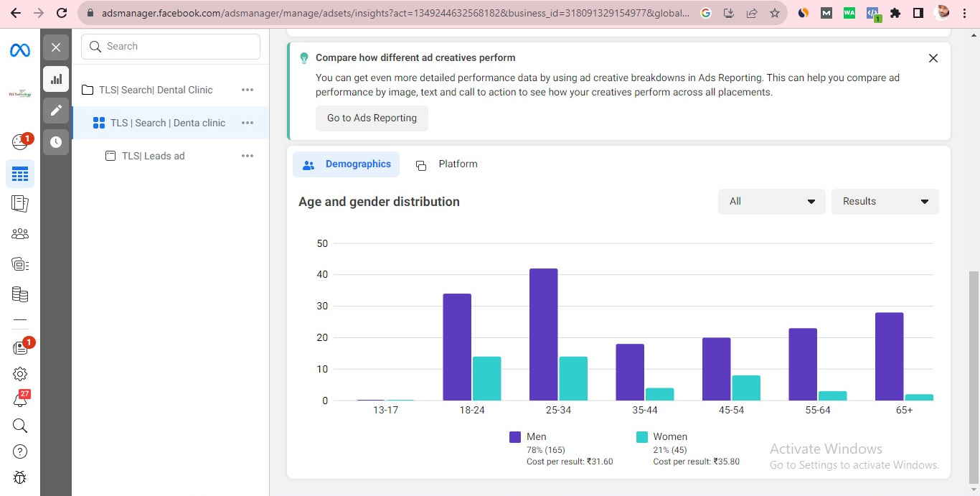The image size is (980, 496).
Task: Select the Demographics tab
Action: click(x=347, y=164)
